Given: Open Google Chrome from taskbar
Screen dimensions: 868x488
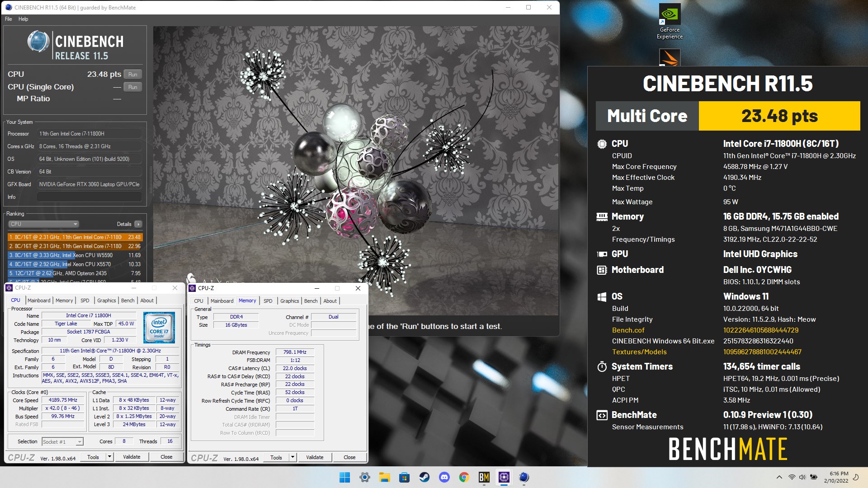Looking at the screenshot, I should [464, 477].
